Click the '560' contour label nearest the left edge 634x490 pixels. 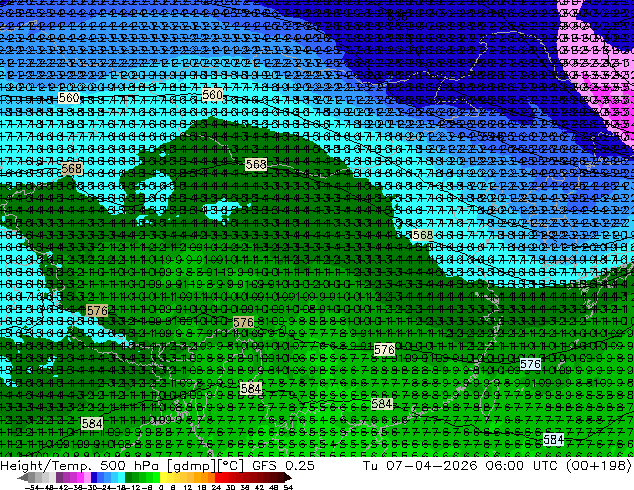[x=69, y=97]
